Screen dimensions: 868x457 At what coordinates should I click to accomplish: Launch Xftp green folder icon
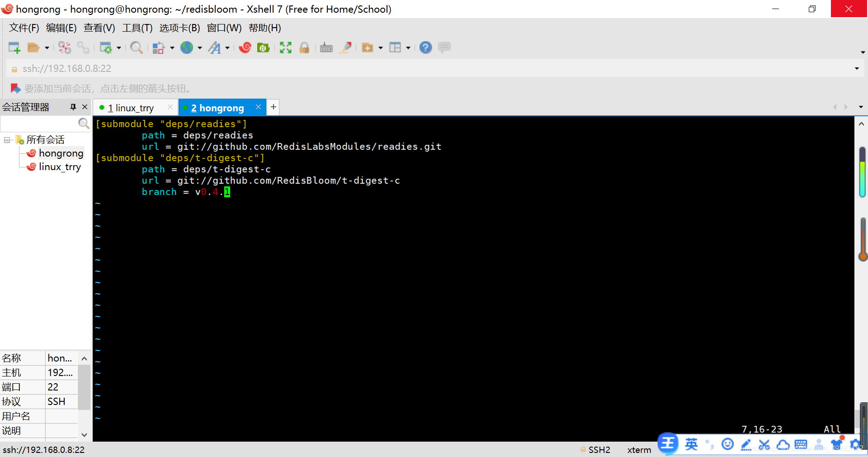coord(263,48)
